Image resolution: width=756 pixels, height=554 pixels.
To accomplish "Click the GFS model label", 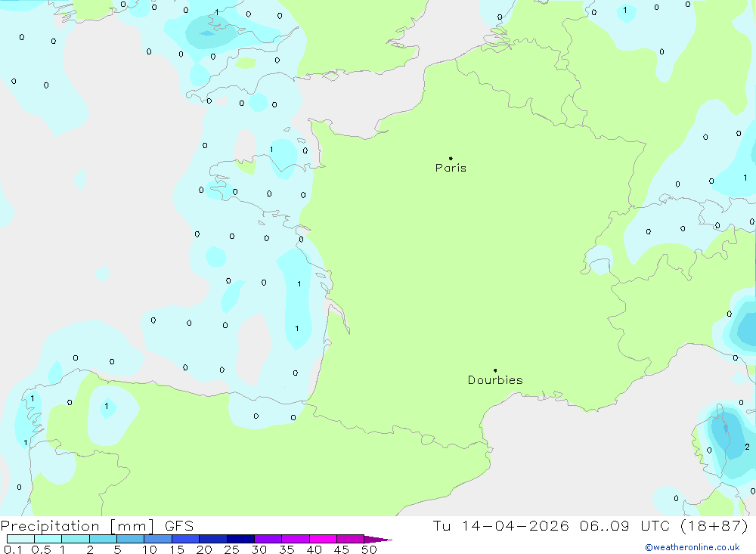I will 179,525.
